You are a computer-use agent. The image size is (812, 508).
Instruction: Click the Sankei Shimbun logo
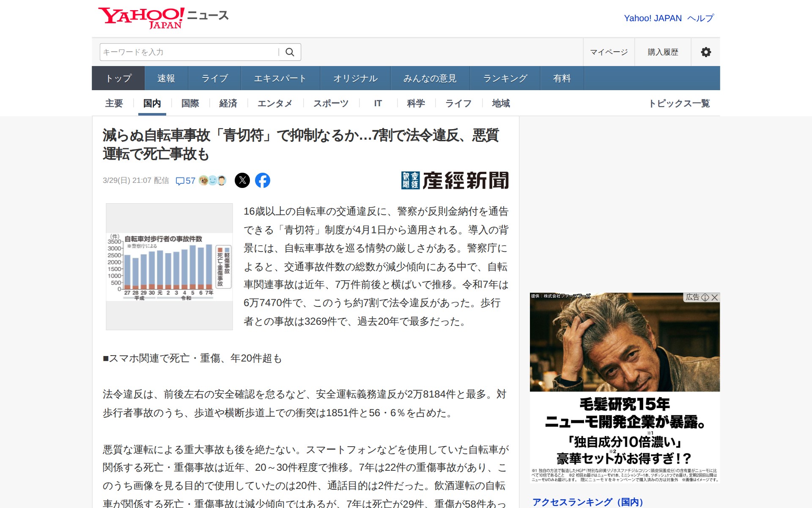455,180
